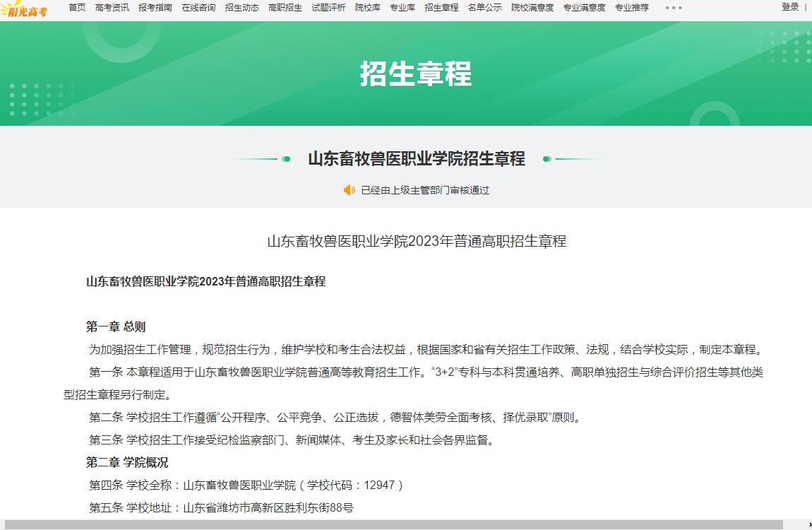Viewport: 812px width, 530px height.
Task: Open 专业满意度 in the navigation
Action: (584, 8)
